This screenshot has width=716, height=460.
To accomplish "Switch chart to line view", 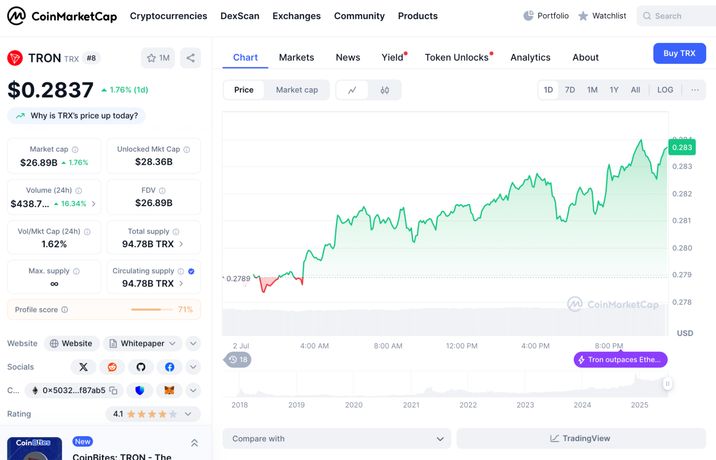I will (352, 90).
